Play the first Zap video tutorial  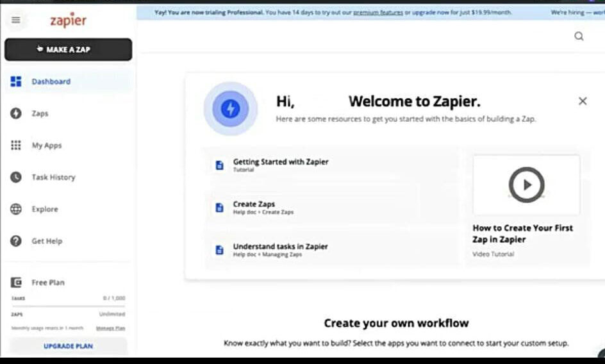pyautogui.click(x=526, y=185)
